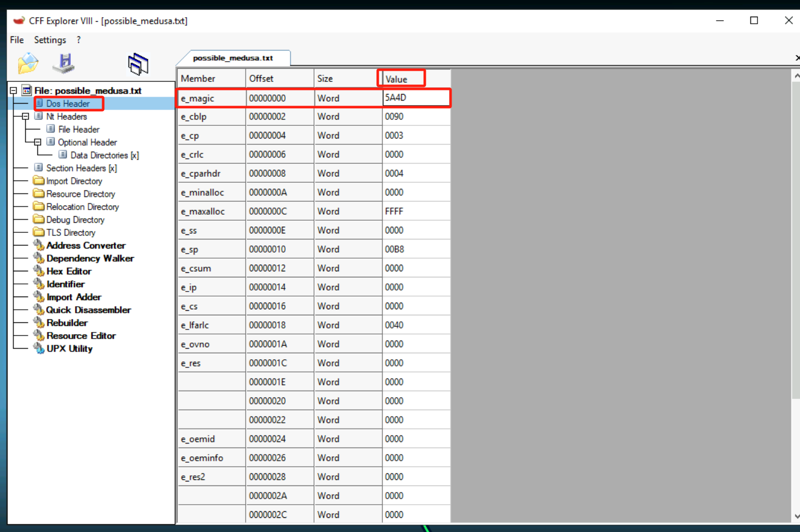Open the ? help menu

tap(78, 40)
